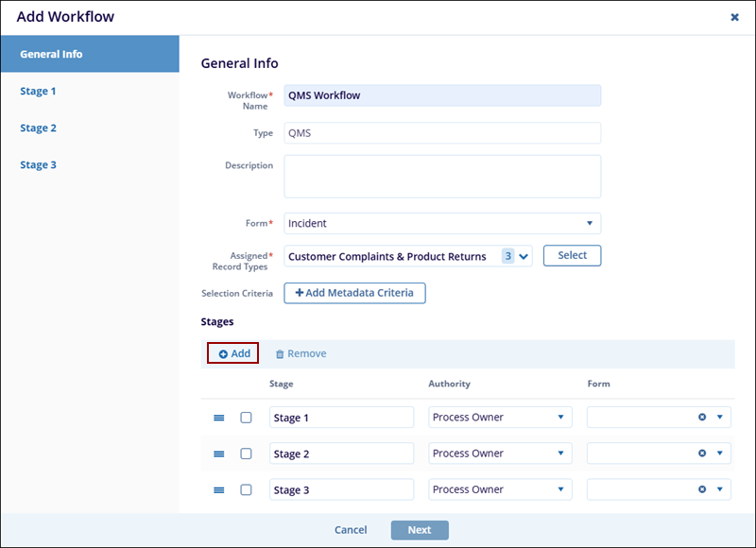The width and height of the screenshot is (756, 548).
Task: Switch to the Stage 1 tab
Action: [x=39, y=92]
